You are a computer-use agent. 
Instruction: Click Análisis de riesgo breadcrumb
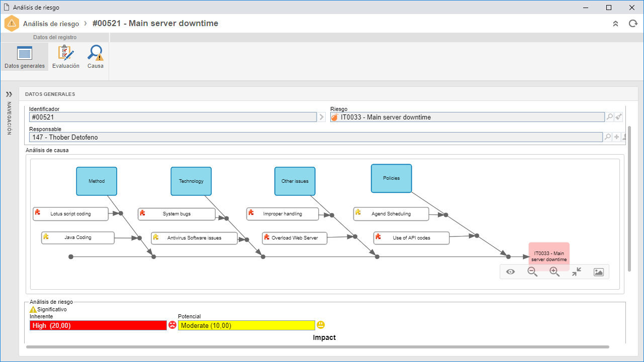pyautogui.click(x=51, y=24)
